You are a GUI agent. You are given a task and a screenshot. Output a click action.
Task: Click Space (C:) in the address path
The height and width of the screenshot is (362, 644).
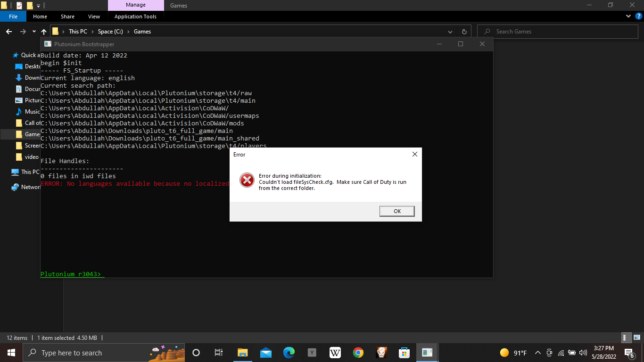click(x=110, y=32)
